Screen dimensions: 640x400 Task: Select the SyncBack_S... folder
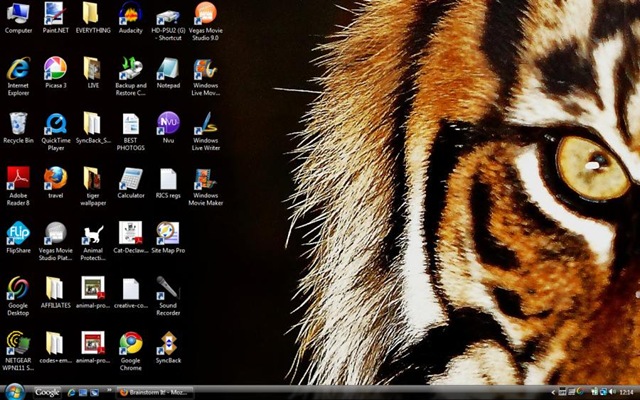(x=93, y=129)
